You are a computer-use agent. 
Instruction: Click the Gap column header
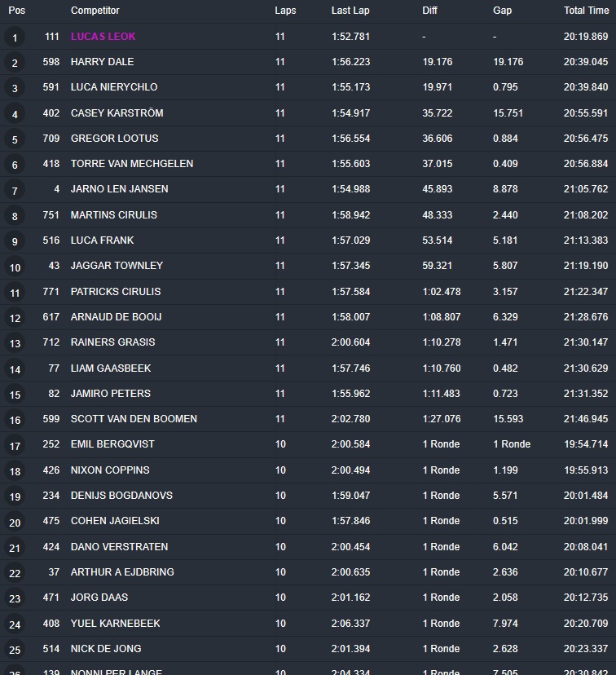[x=502, y=11]
